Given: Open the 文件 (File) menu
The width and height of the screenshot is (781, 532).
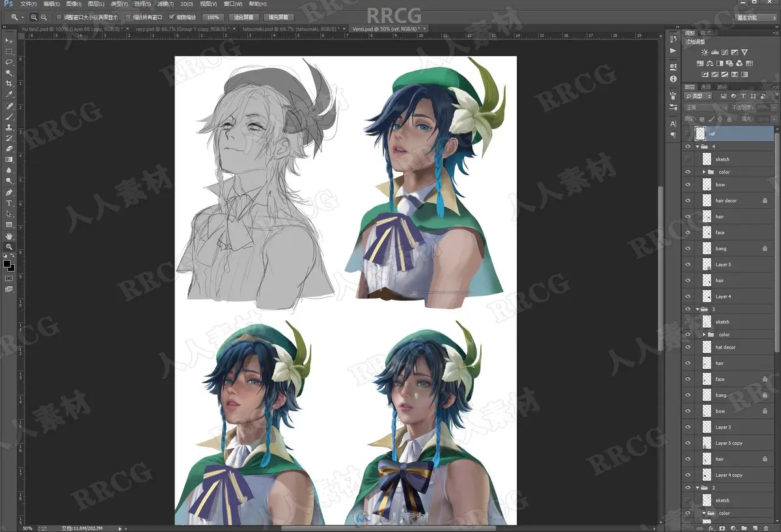Looking at the screenshot, I should pos(29,4).
